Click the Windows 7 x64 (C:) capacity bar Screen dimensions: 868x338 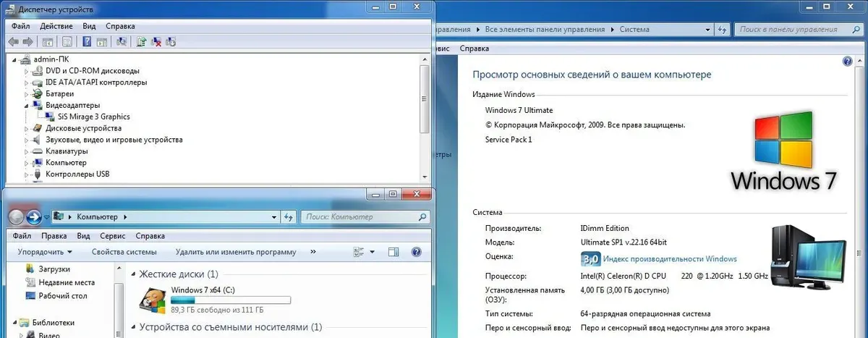tap(230, 299)
